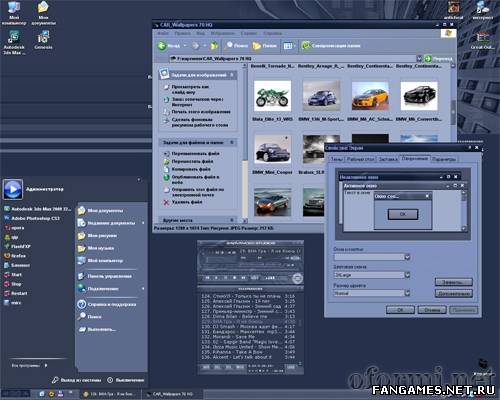Open My Computer (Мой компьютер) in Start menu
500x400 pixels.
pyautogui.click(x=100, y=261)
